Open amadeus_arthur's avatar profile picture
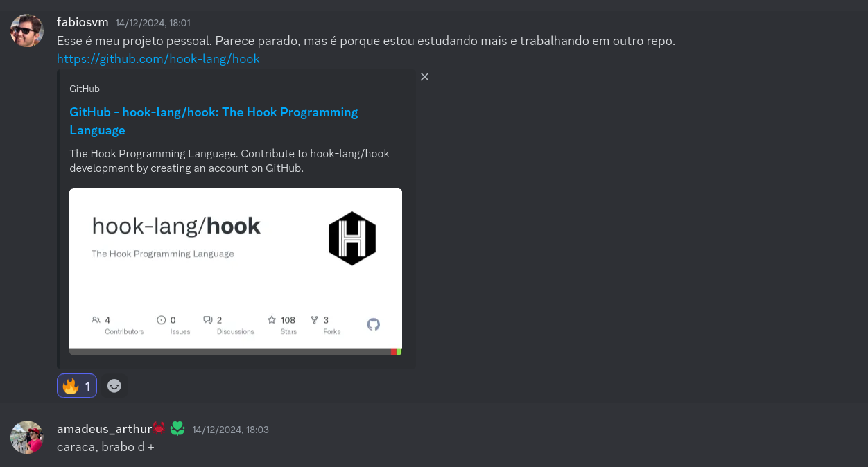 click(x=27, y=437)
